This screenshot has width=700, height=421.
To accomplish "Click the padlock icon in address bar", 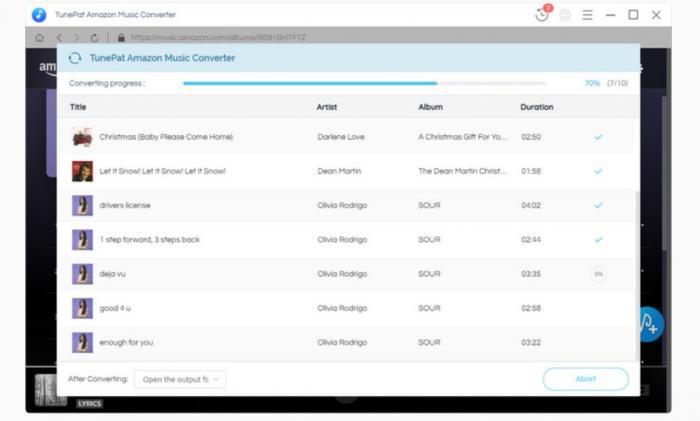I will click(121, 38).
